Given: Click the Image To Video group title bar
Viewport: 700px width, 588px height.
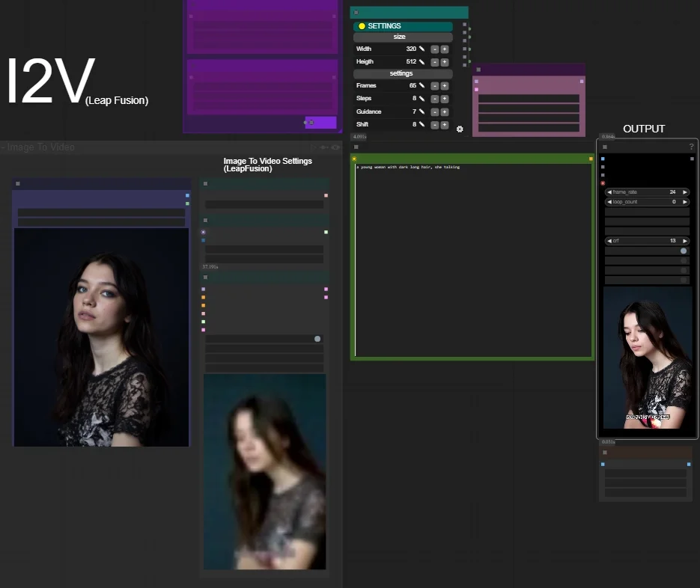Looking at the screenshot, I should [171, 147].
